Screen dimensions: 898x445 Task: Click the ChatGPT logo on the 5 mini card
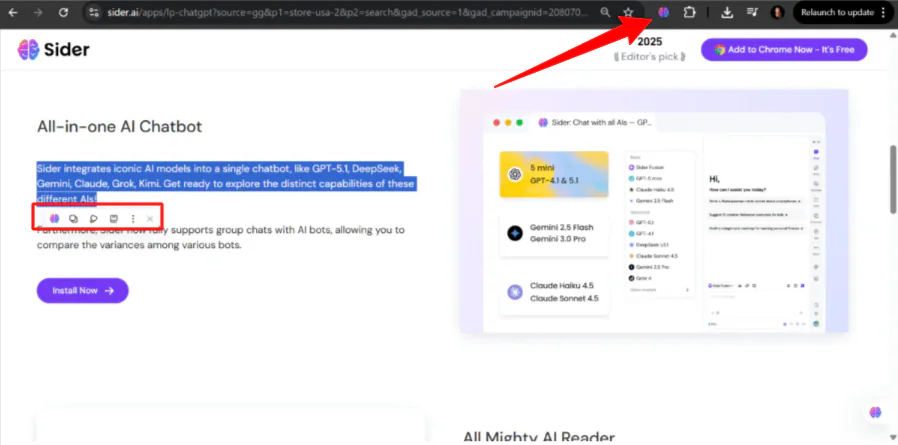514,174
